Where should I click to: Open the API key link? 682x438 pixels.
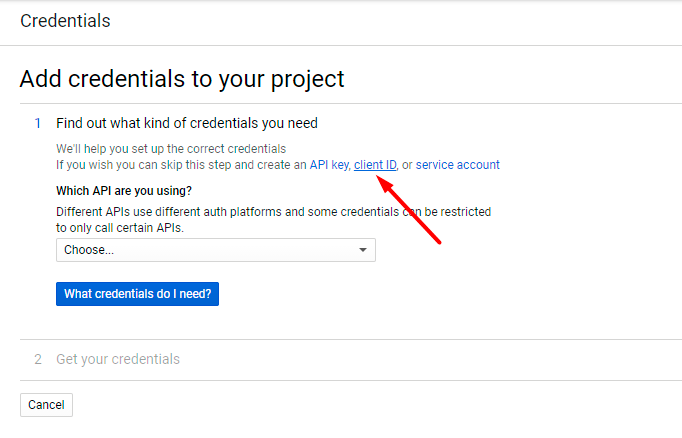(329, 165)
